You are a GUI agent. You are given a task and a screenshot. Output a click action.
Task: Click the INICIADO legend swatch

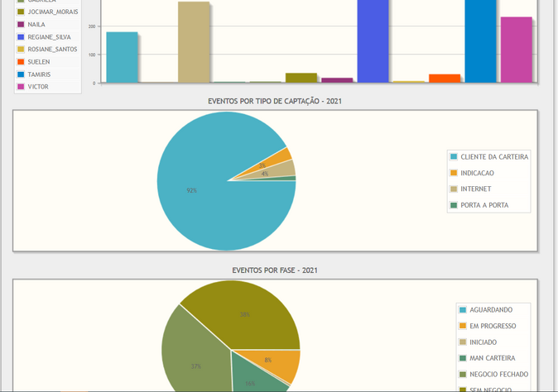point(462,342)
